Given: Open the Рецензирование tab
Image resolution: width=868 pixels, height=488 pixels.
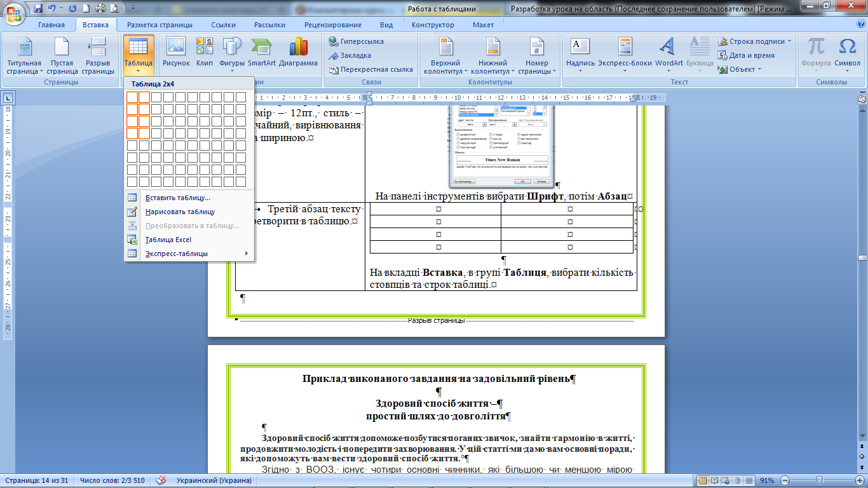Looking at the screenshot, I should tap(333, 25).
